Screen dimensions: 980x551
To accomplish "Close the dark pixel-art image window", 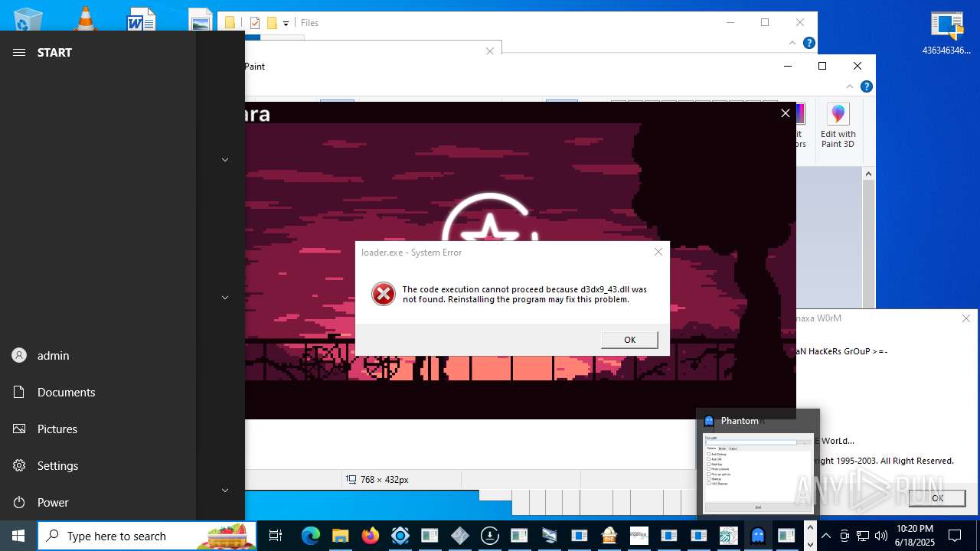I will point(785,113).
